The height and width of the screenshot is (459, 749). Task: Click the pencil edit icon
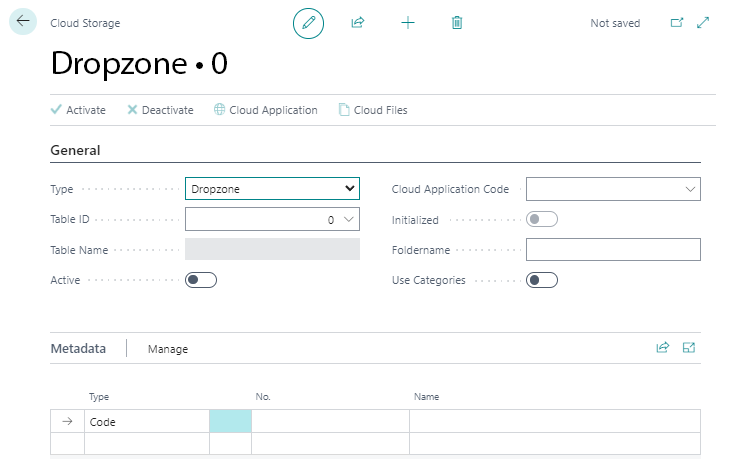(309, 23)
